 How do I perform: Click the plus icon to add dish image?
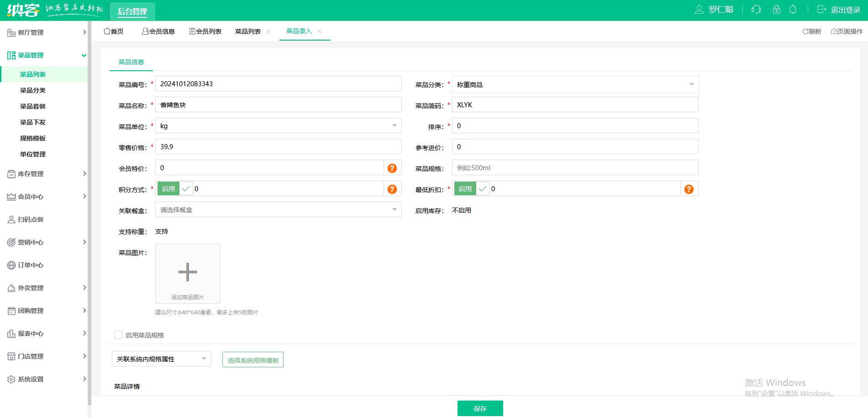coord(188,272)
